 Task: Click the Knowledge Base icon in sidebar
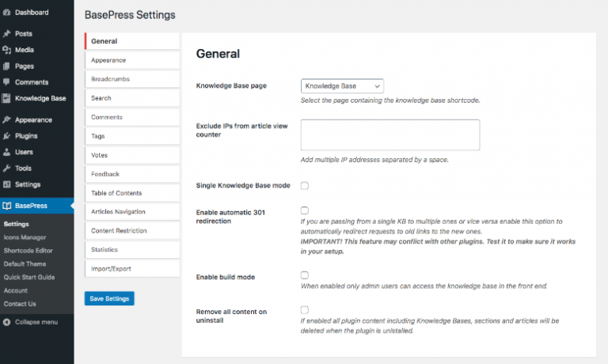(6, 98)
